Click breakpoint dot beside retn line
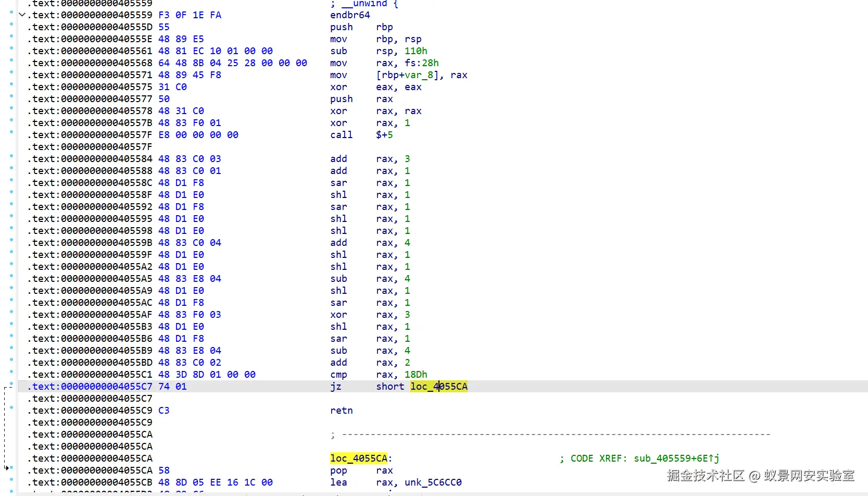The image size is (868, 496). point(11,407)
